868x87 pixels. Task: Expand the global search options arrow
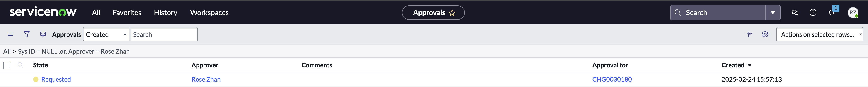pyautogui.click(x=773, y=13)
